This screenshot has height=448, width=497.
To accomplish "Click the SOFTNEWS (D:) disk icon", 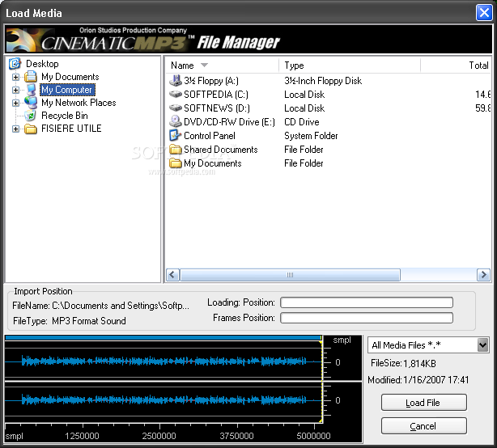I will tap(176, 108).
